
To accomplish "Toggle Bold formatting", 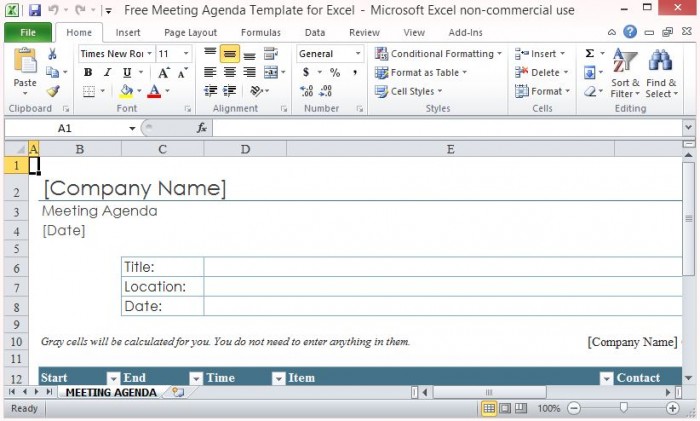I will click(88, 72).
